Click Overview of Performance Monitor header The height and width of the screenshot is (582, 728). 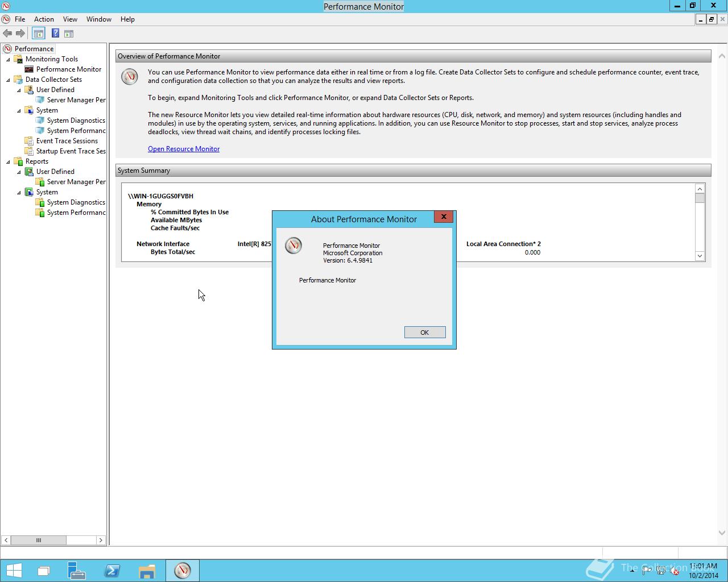413,56
